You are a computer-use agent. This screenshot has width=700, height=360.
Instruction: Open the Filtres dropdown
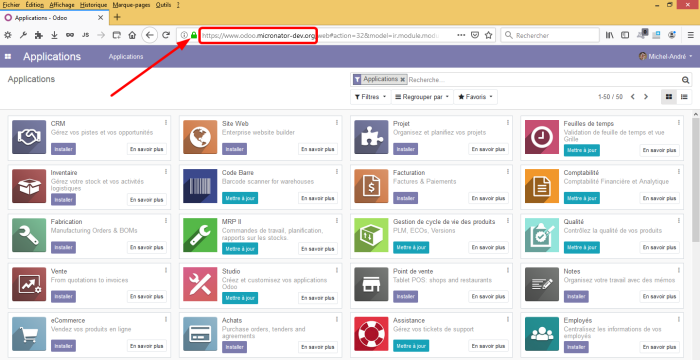tap(371, 96)
